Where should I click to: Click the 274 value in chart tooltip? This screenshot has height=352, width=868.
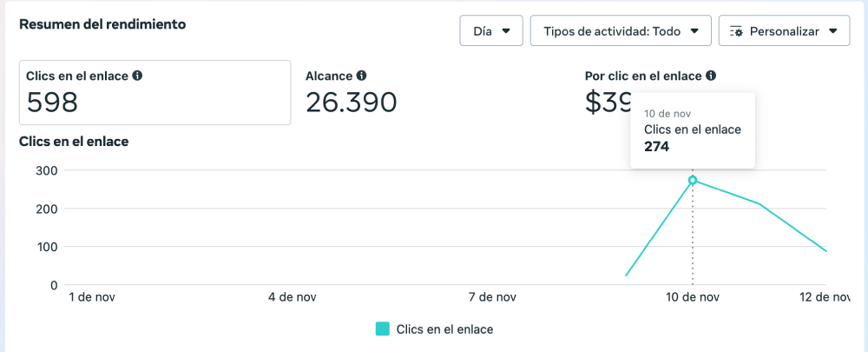point(656,147)
